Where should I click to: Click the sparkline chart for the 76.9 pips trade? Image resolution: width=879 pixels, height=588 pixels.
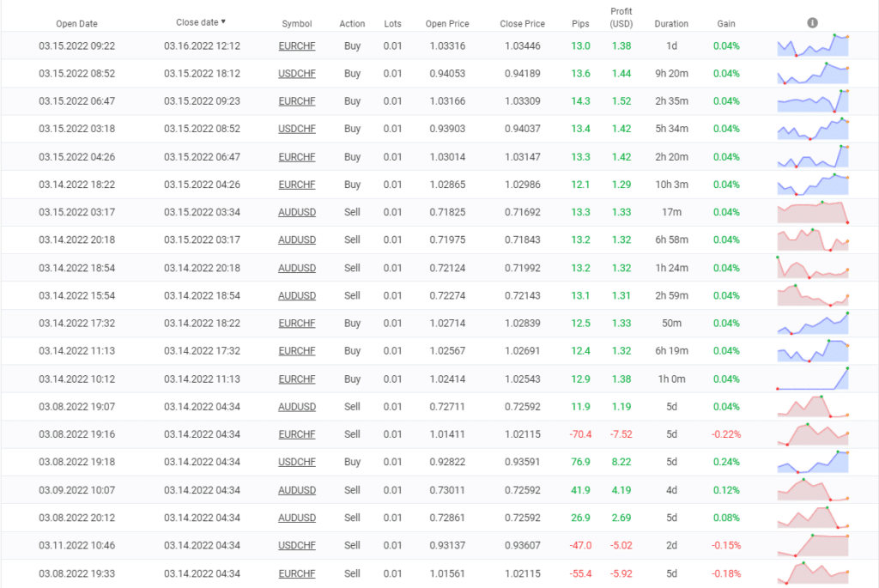coord(812,462)
